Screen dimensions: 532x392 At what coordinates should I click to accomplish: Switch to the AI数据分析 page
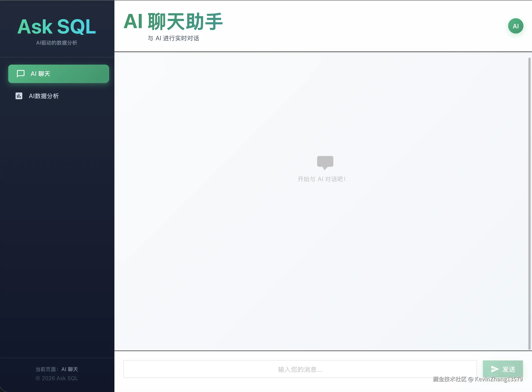coord(44,96)
